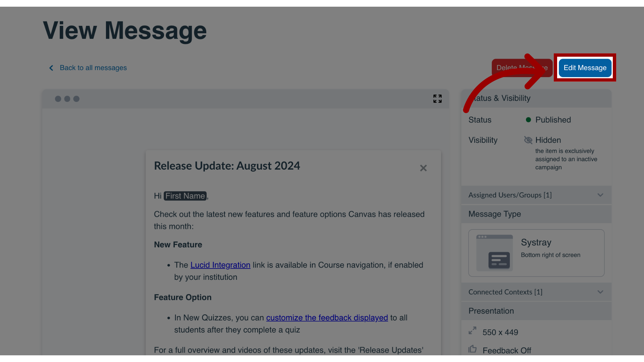Open the Lucid Integration link
644x362 pixels.
[x=220, y=265]
